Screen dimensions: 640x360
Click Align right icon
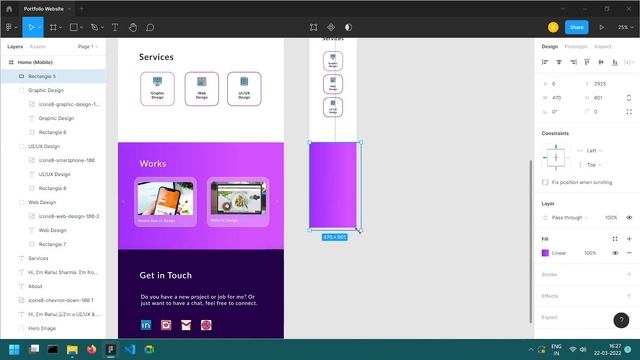pos(573,62)
